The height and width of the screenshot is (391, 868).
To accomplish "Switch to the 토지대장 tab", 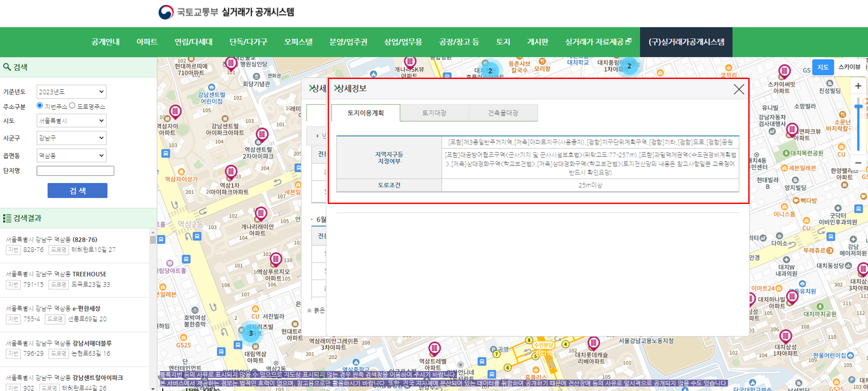I will (x=434, y=112).
